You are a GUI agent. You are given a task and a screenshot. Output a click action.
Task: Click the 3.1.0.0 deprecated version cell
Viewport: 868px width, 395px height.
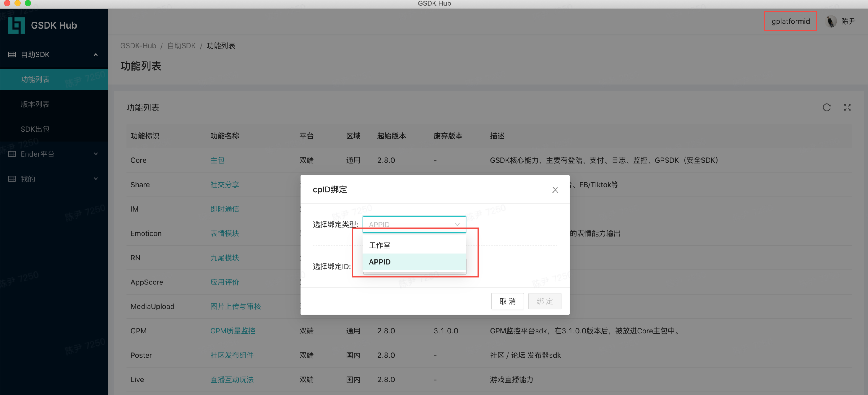(446, 331)
